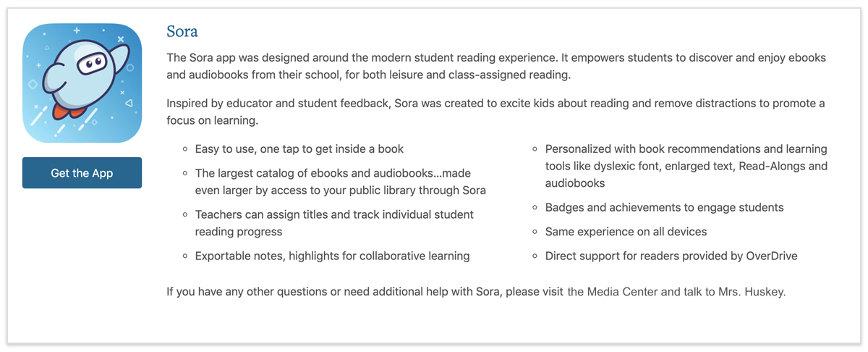Click the Get the App button
The image size is (868, 352).
pyautogui.click(x=82, y=173)
